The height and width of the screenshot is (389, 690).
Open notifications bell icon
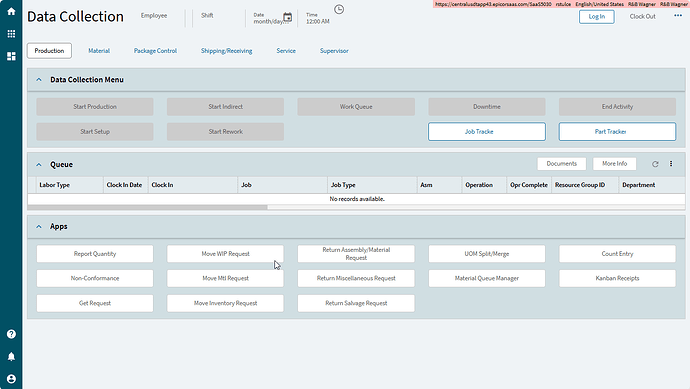click(x=11, y=356)
